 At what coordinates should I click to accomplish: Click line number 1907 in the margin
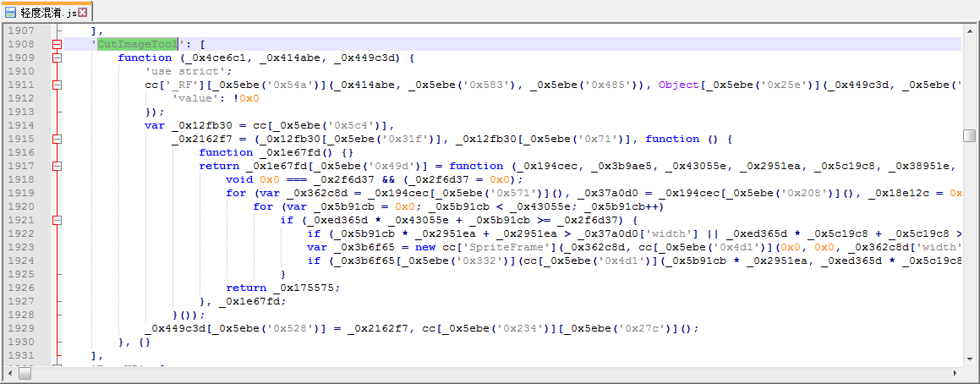(x=20, y=30)
